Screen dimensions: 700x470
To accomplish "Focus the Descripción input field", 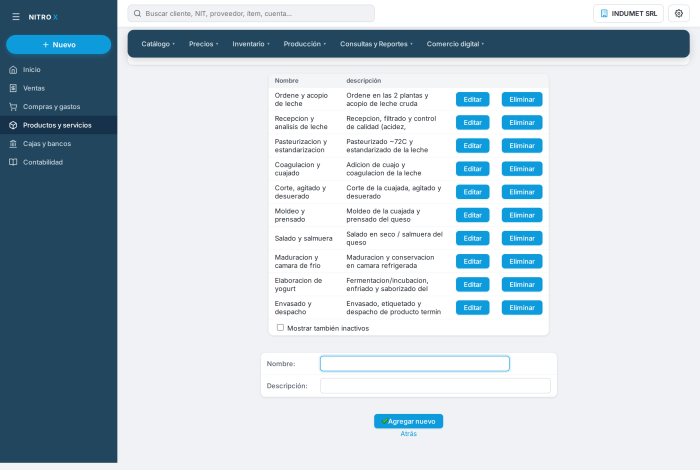I will (435, 386).
